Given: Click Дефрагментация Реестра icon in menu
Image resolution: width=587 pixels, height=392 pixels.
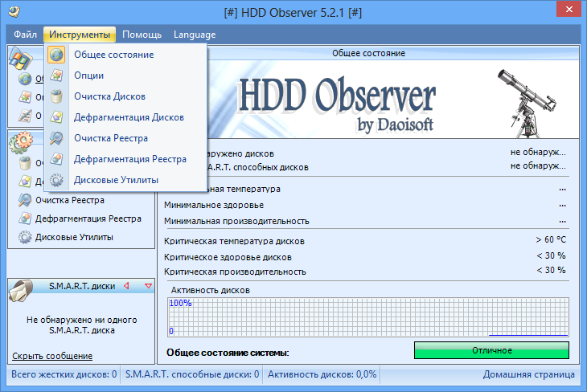Looking at the screenshot, I should [x=56, y=159].
